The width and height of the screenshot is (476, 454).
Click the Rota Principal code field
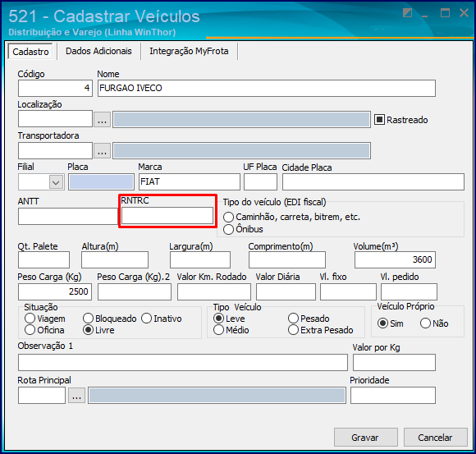(42, 395)
